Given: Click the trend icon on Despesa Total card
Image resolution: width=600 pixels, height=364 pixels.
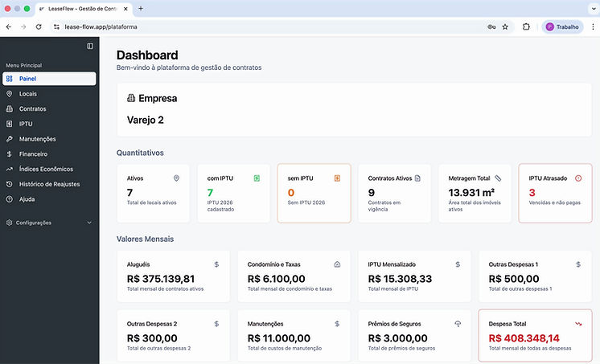Looking at the screenshot, I should [x=578, y=324].
